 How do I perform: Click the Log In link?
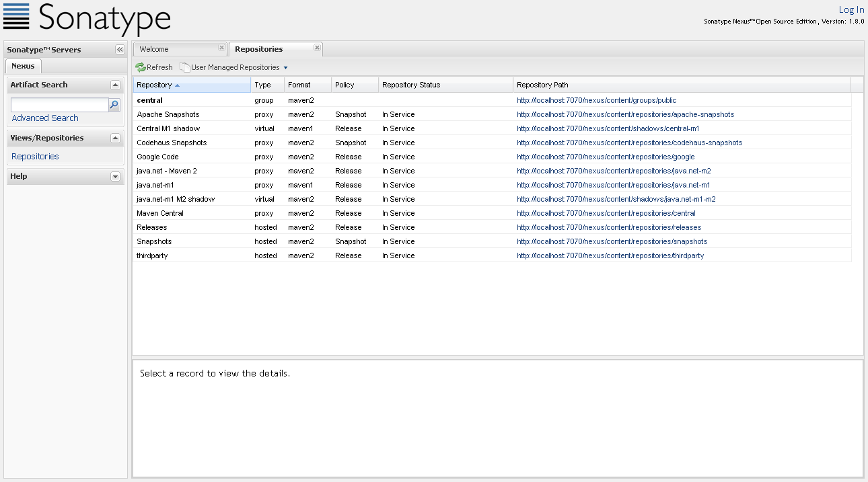coord(851,9)
